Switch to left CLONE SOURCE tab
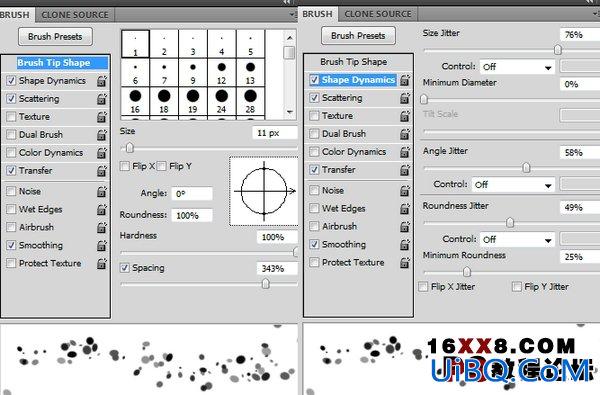The image size is (600, 395). pos(75,15)
